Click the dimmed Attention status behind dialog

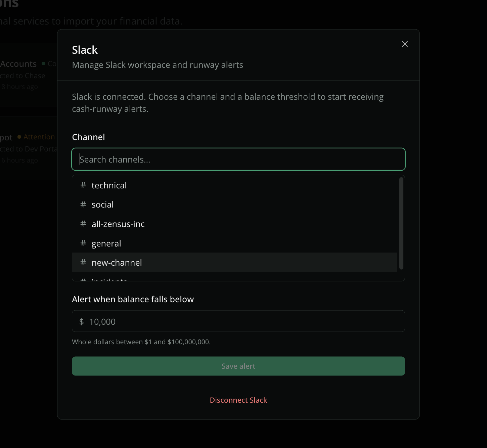click(39, 137)
